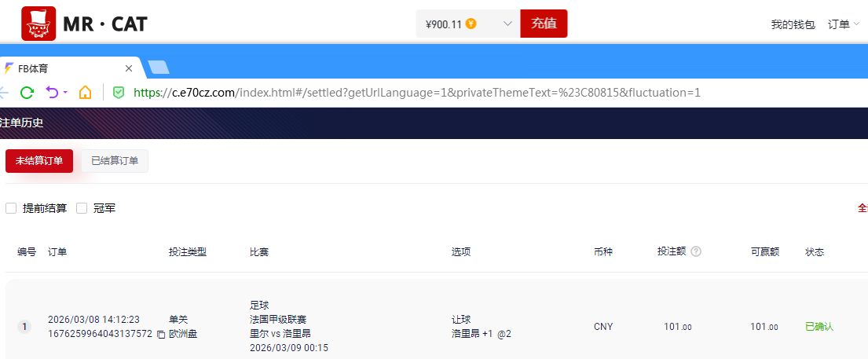Screen dimensions: 868x359
Task: Switch to 已结算订单 tab
Action: point(115,161)
